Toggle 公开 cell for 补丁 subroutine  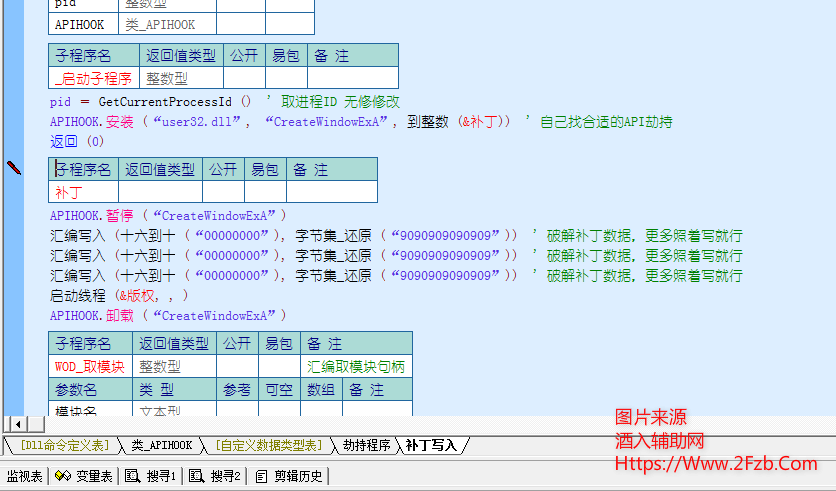pyautogui.click(x=223, y=192)
